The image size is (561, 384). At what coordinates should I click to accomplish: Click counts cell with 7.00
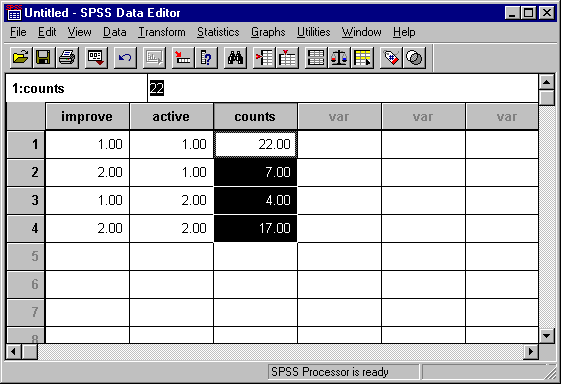click(255, 172)
